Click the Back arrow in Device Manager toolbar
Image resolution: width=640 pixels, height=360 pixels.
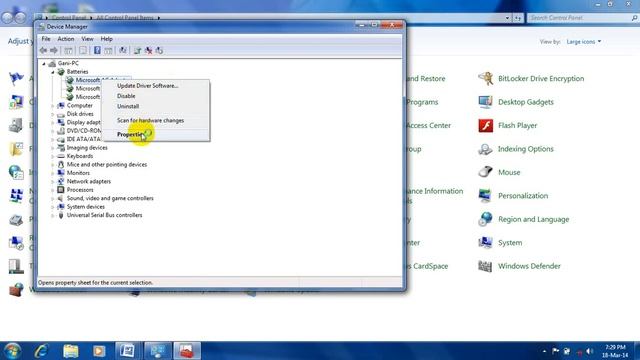click(43, 50)
